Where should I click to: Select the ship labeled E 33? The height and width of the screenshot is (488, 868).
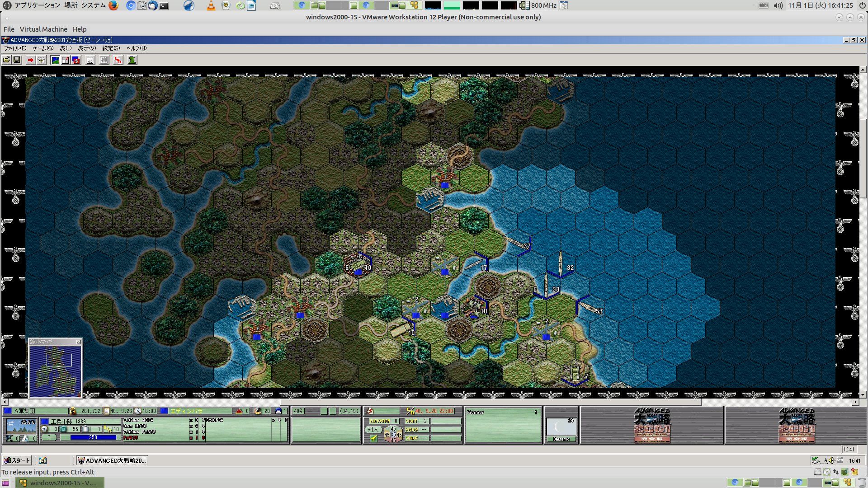(x=546, y=287)
